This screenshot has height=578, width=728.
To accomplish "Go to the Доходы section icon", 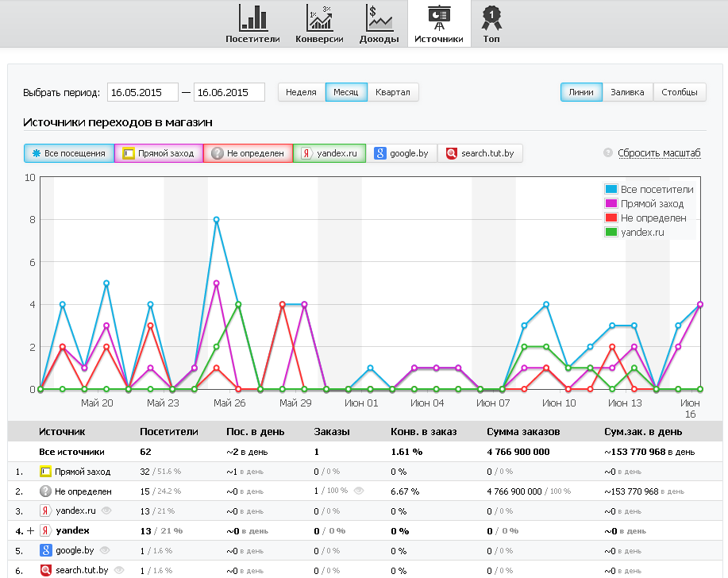I will 379,17.
